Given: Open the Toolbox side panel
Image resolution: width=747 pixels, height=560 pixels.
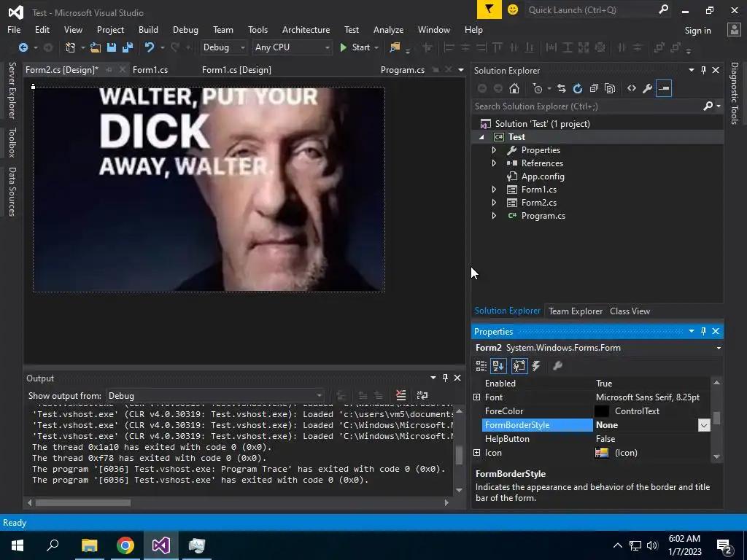Looking at the screenshot, I should tap(12, 142).
